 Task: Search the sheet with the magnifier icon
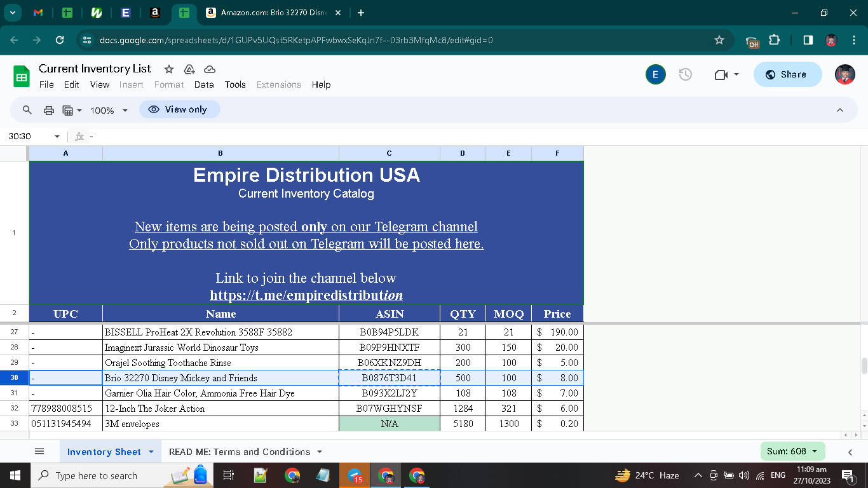27,110
